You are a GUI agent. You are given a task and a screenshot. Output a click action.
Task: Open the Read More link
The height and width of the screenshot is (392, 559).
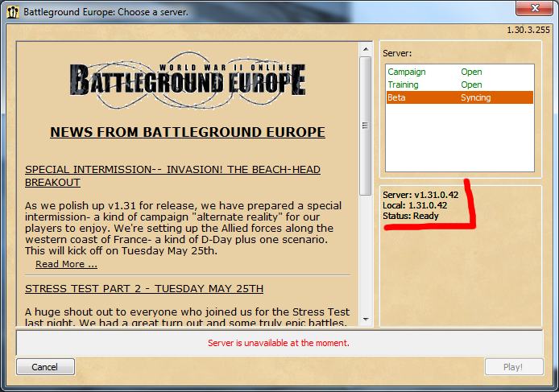(66, 264)
